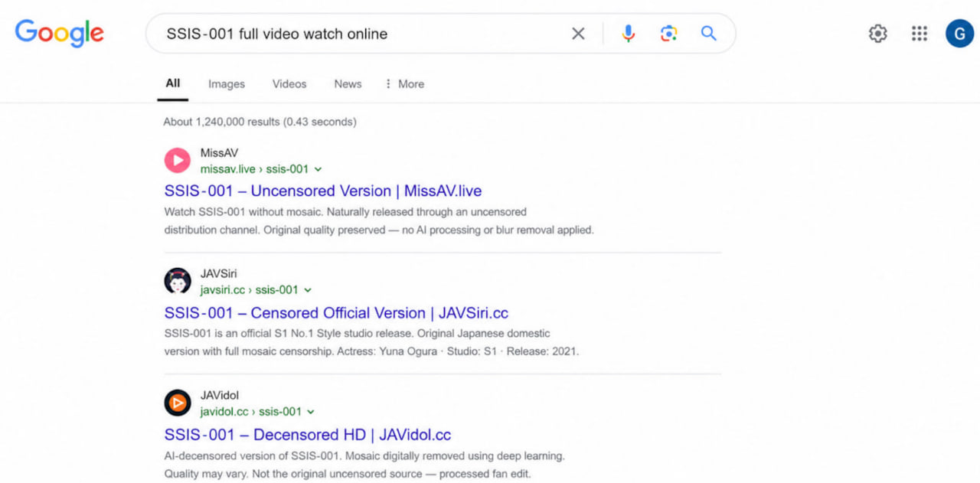Click the JAVSiri site name text

point(218,274)
